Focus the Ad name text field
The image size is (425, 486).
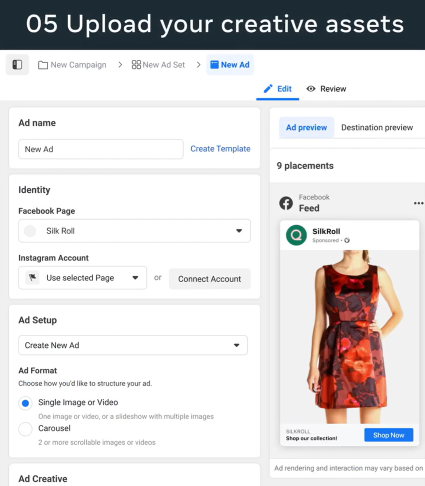[x=101, y=149]
